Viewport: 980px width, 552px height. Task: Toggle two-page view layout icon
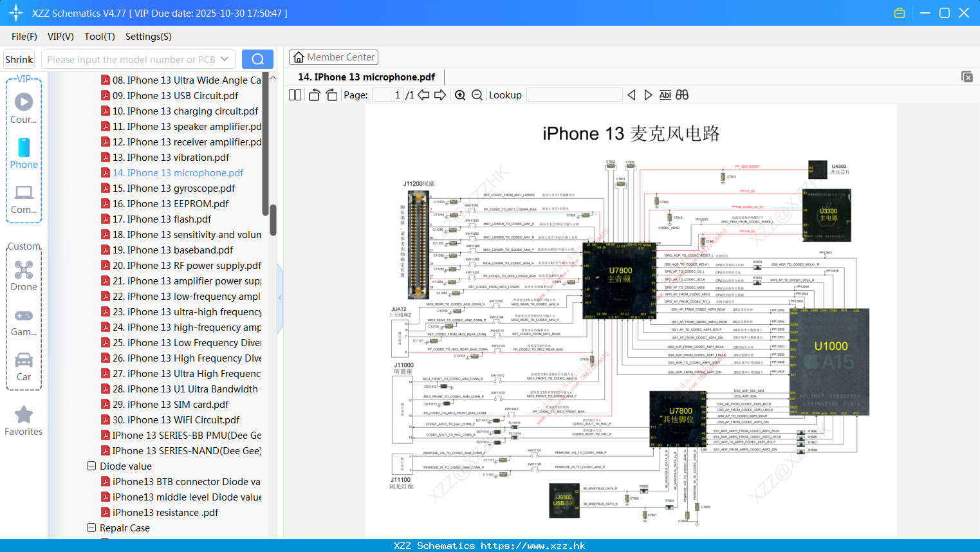coord(295,95)
